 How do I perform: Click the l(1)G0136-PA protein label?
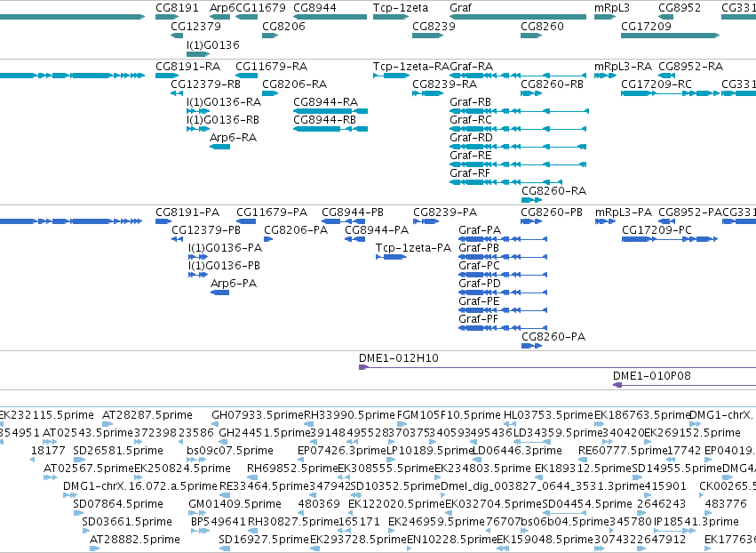(225, 247)
